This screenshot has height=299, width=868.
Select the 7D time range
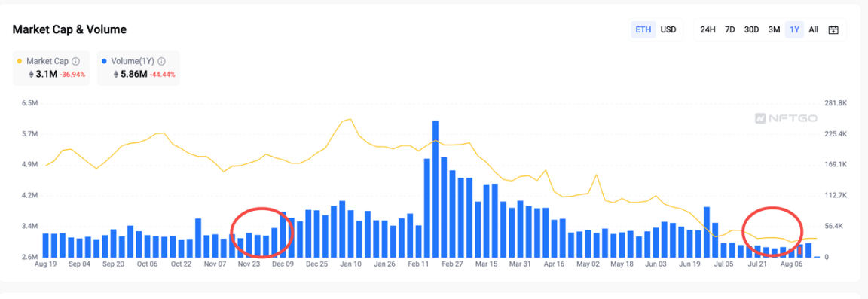(x=730, y=30)
